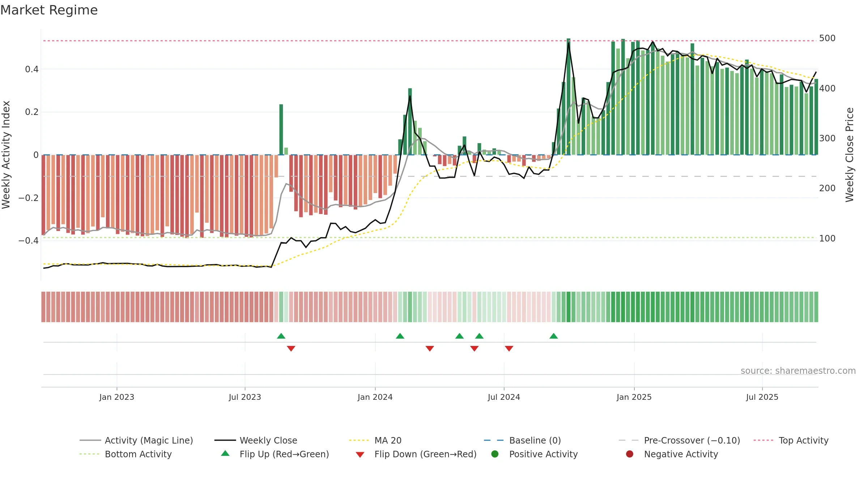
Task: Select the first green flip-up marker after Jul 2023
Action: pyautogui.click(x=281, y=336)
